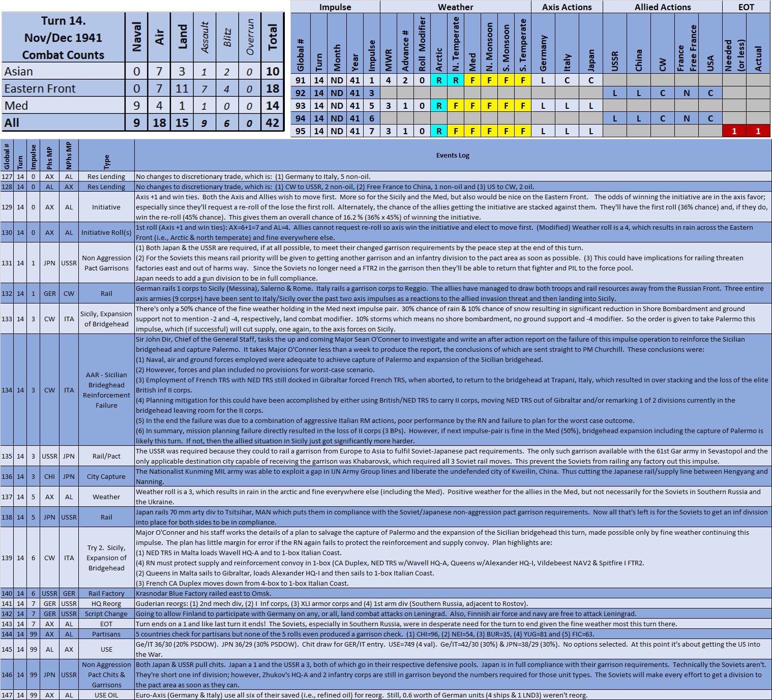Image resolution: width=772 pixels, height=700 pixels.
Task: Select the "N. Temperate" column header
Action: tap(456, 43)
